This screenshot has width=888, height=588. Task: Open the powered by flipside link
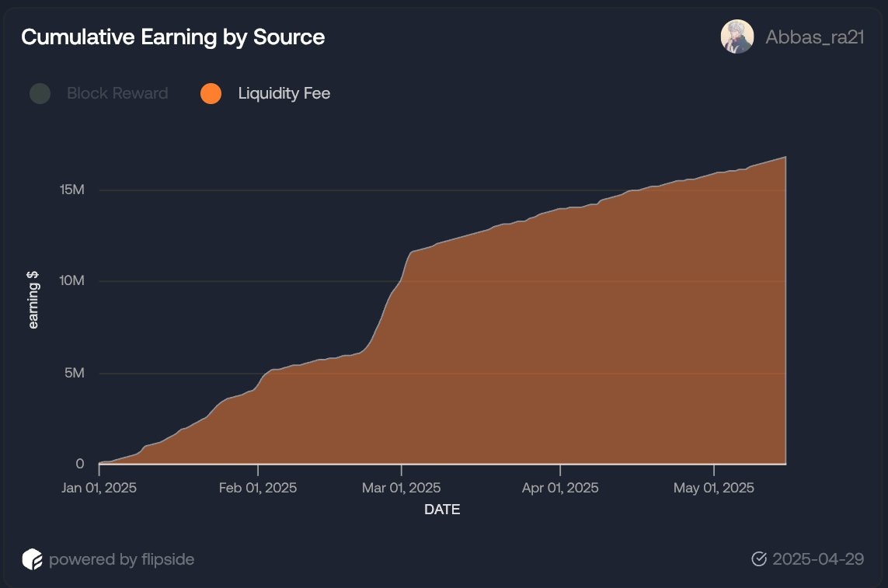[121, 559]
